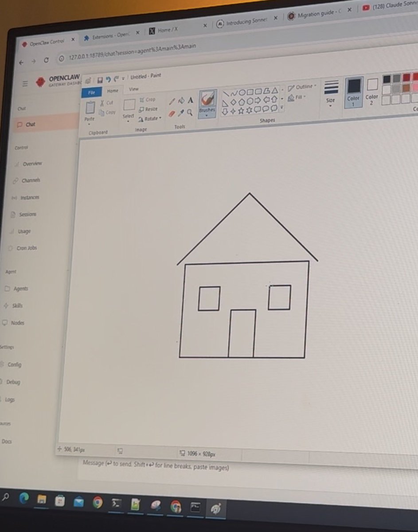418x532 pixels.
Task: Select the Text tool labeled A
Action: pos(191,101)
